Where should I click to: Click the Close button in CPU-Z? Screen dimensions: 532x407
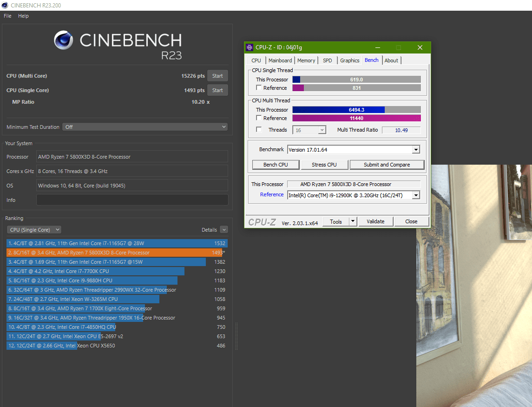(x=411, y=221)
